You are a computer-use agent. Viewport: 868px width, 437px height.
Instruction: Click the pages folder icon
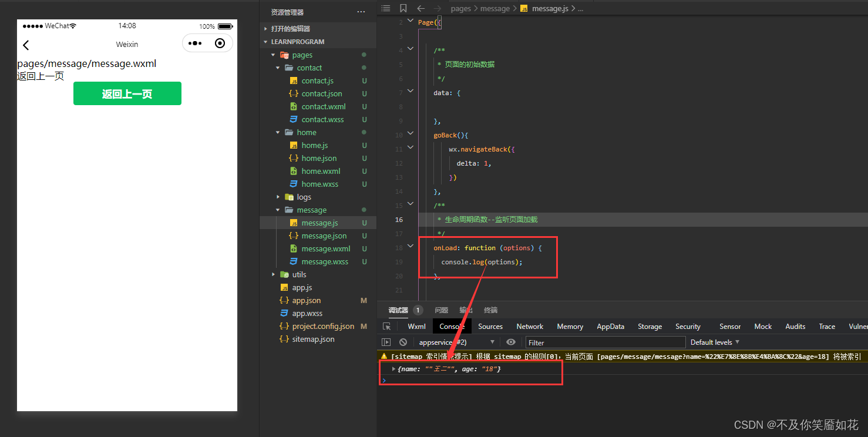284,55
